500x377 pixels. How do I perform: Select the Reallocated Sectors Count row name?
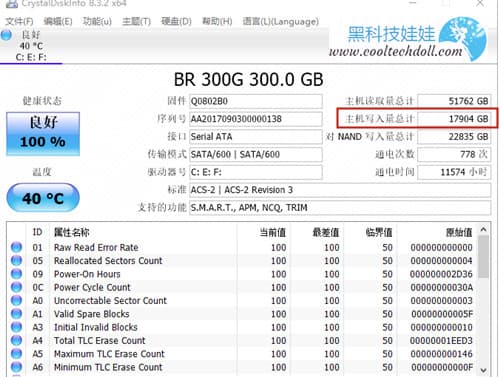point(108,261)
